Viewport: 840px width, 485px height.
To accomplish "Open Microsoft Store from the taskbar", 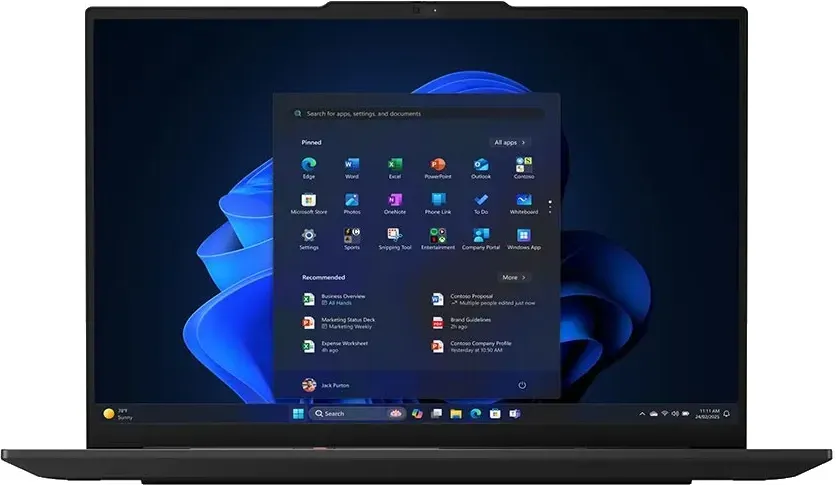I will tap(495, 413).
